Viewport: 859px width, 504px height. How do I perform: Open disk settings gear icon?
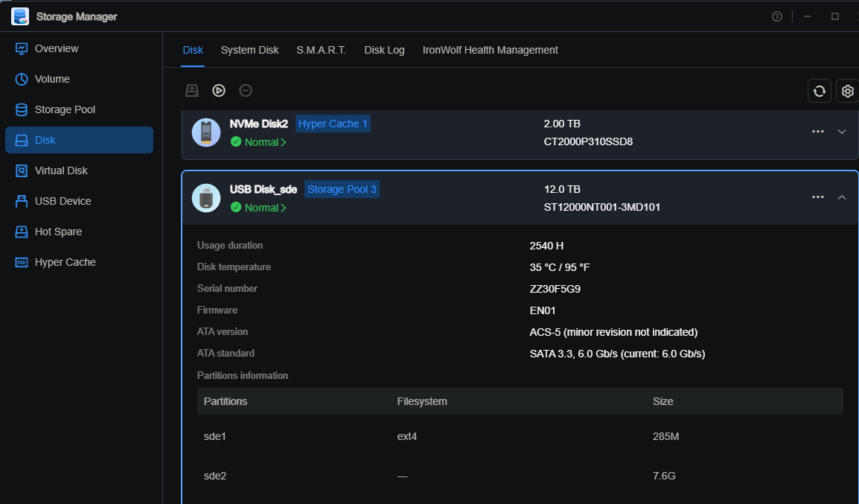tap(848, 91)
